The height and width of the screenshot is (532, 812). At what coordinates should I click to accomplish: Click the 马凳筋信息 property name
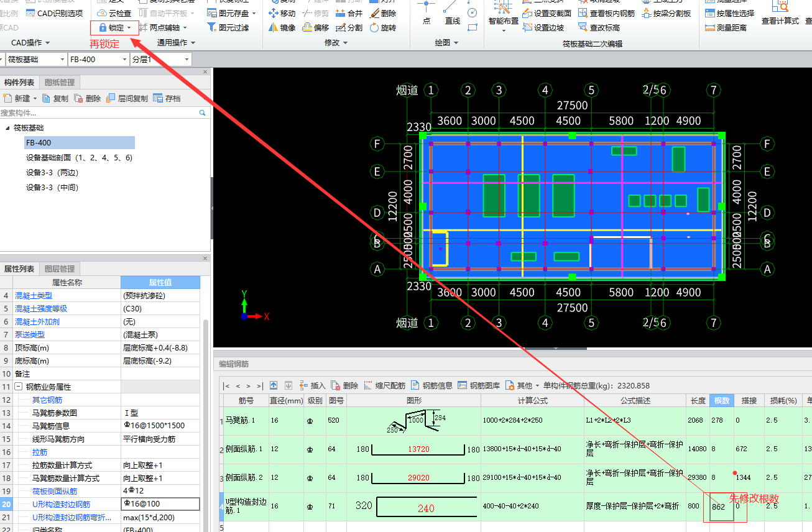51,426
